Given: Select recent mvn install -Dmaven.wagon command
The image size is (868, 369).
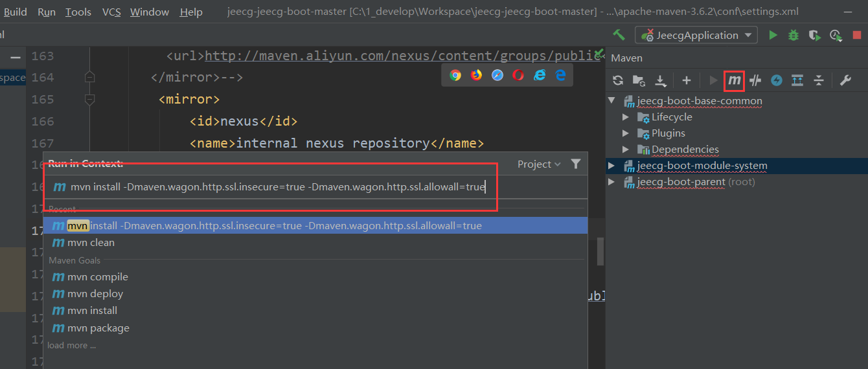Looking at the screenshot, I should 315,225.
